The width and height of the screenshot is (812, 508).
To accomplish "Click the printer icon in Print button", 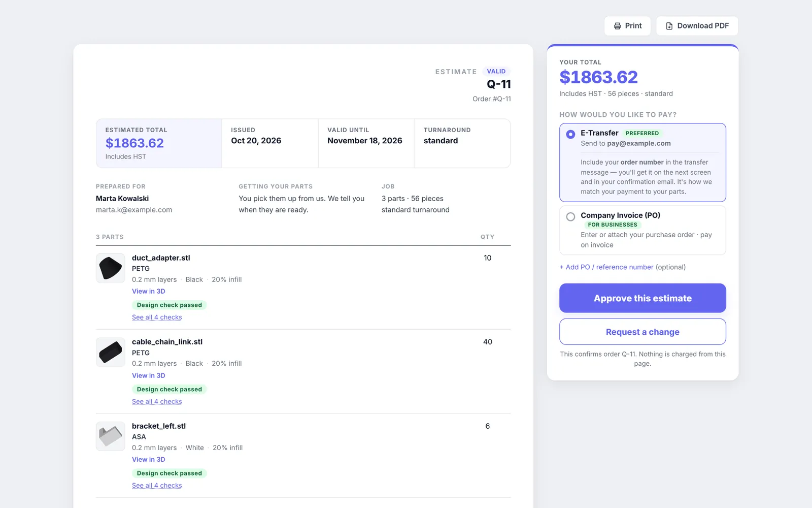I will pyautogui.click(x=617, y=26).
